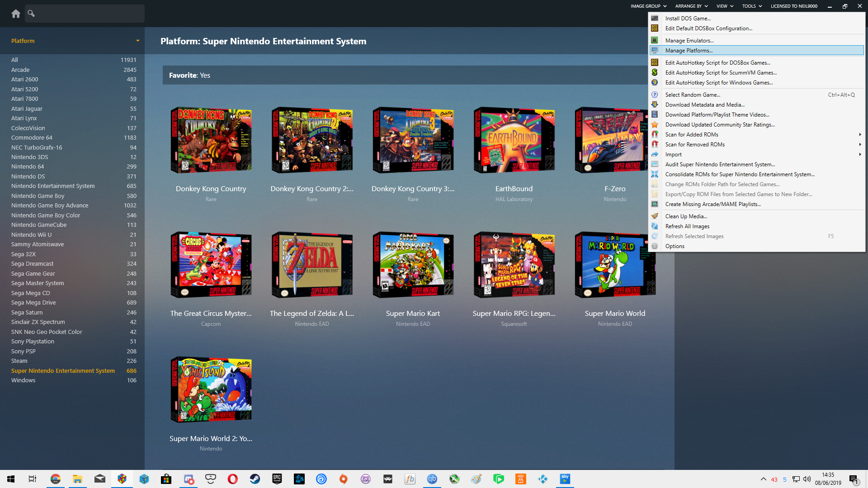This screenshot has height=488, width=868.
Task: Click the ScummVM AutoHotkey script icon
Action: 655,73
